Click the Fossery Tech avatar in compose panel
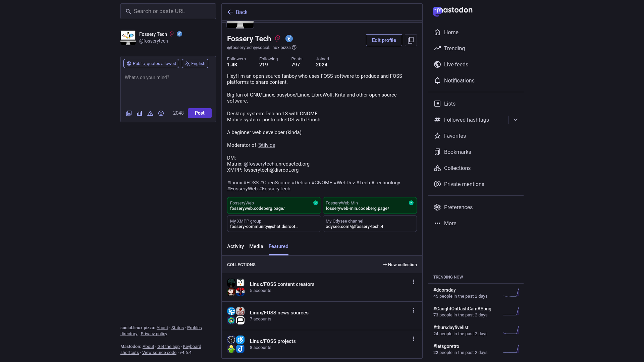The width and height of the screenshot is (644, 362). click(x=128, y=38)
